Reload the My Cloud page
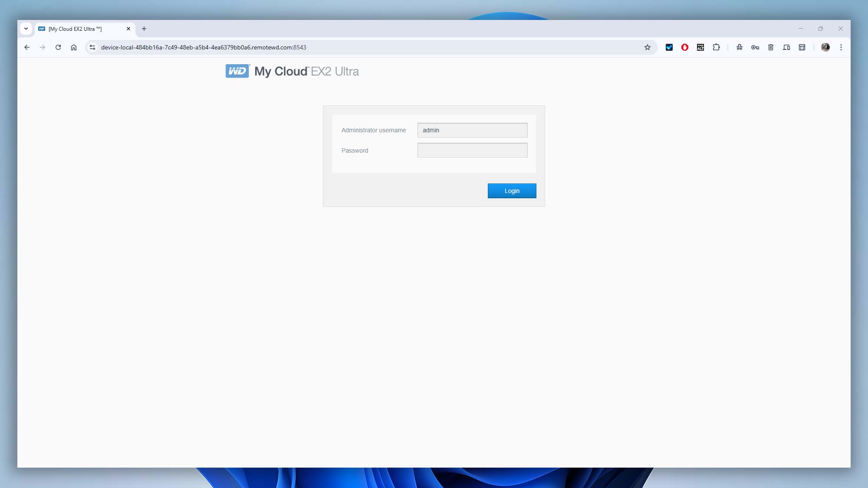Viewport: 868px width, 488px height. pos(58,47)
